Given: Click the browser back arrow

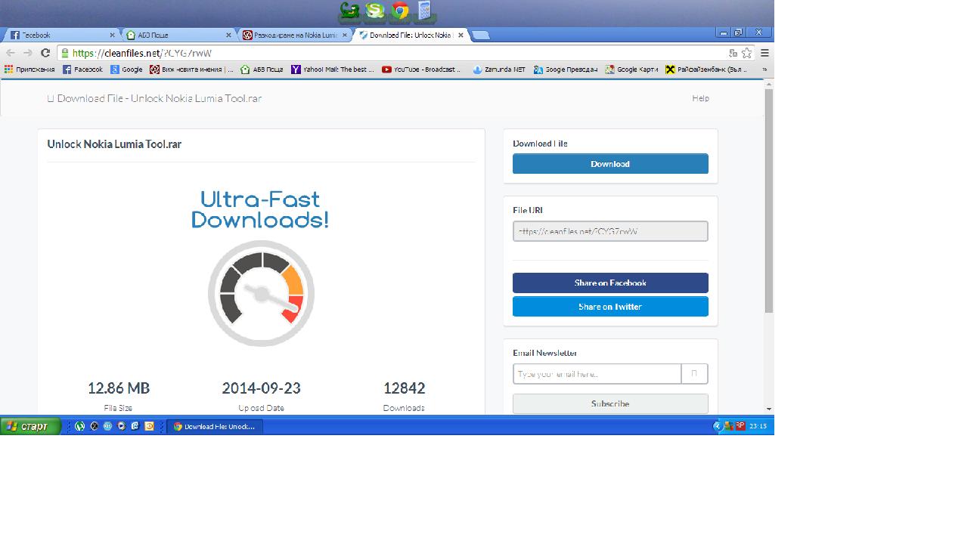Looking at the screenshot, I should coord(11,53).
